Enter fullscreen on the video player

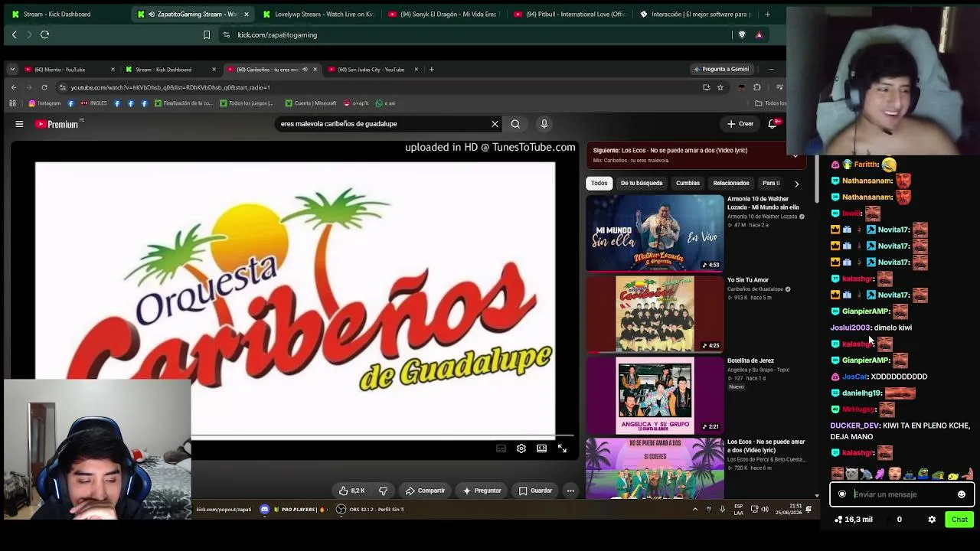pyautogui.click(x=562, y=448)
